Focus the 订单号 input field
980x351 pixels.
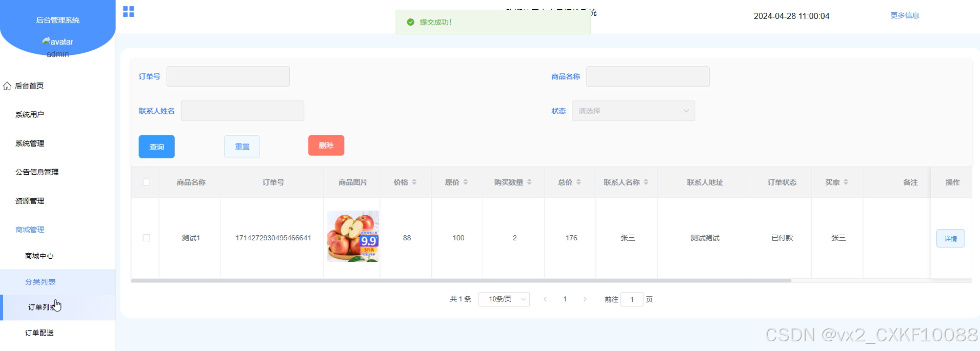coord(228,76)
